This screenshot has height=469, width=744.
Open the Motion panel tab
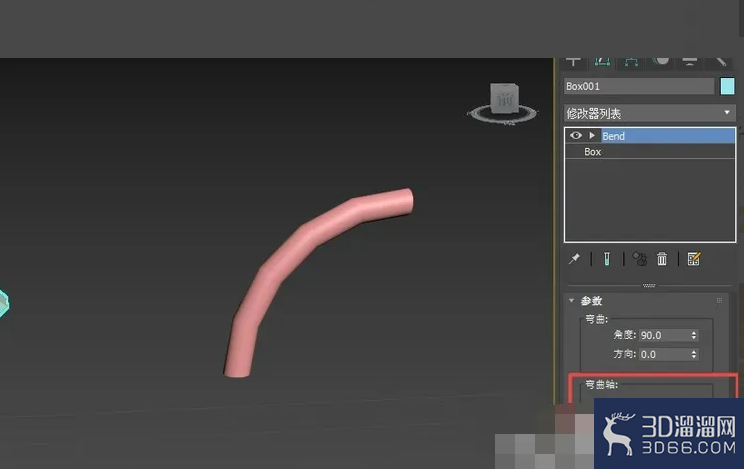tap(660, 62)
